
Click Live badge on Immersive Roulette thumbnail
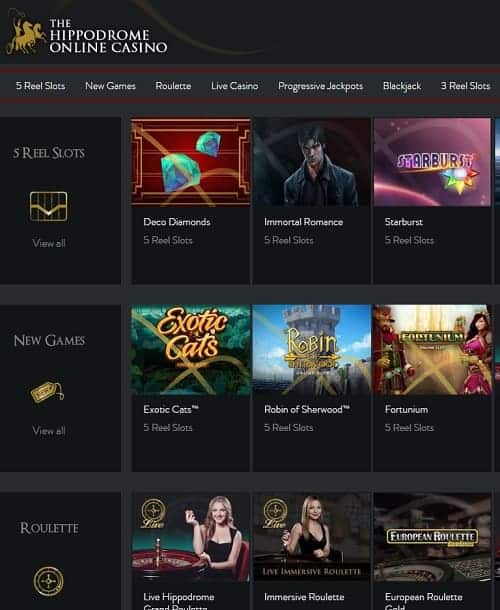point(275,513)
